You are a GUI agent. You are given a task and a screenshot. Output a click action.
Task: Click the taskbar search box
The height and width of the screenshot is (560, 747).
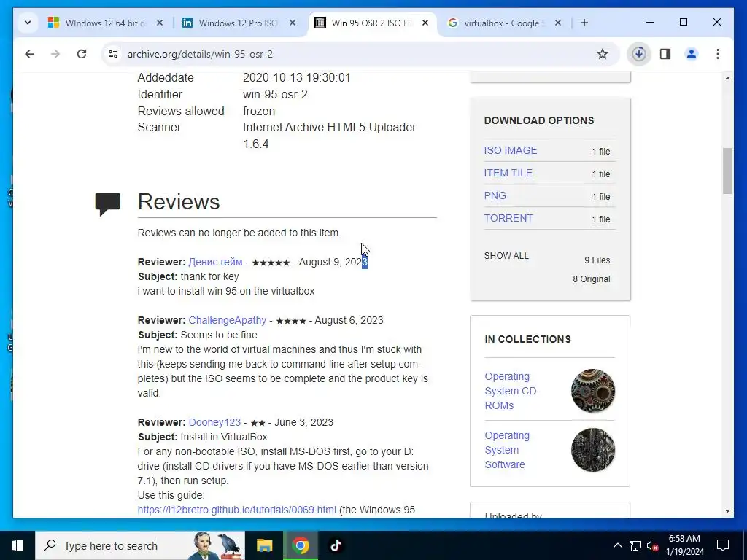pos(140,545)
